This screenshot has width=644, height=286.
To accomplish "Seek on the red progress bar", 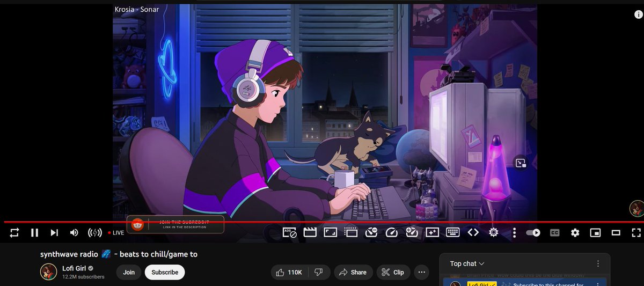I will coord(322,221).
